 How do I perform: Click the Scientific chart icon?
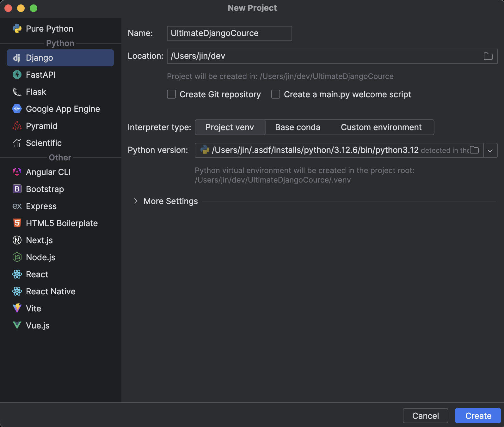click(17, 143)
